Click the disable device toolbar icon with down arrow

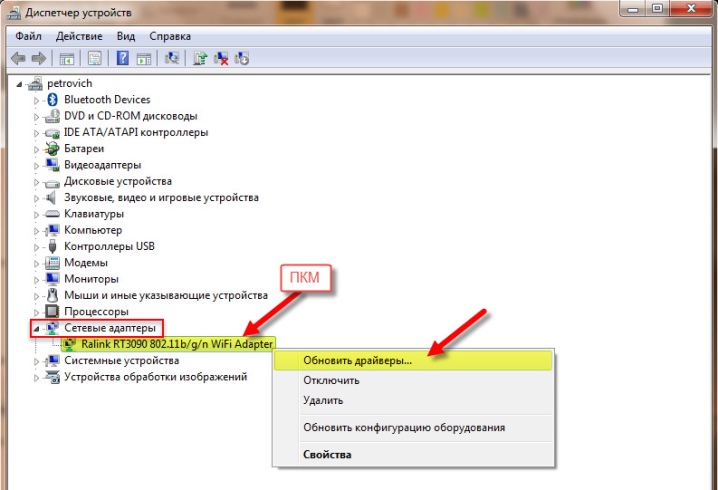click(241, 58)
